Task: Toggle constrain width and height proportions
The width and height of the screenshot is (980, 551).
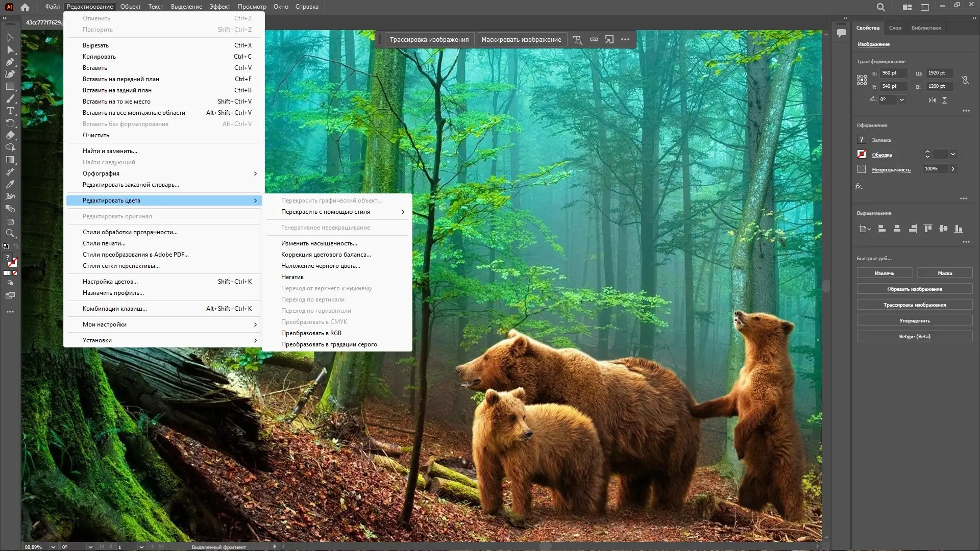Action: click(965, 80)
